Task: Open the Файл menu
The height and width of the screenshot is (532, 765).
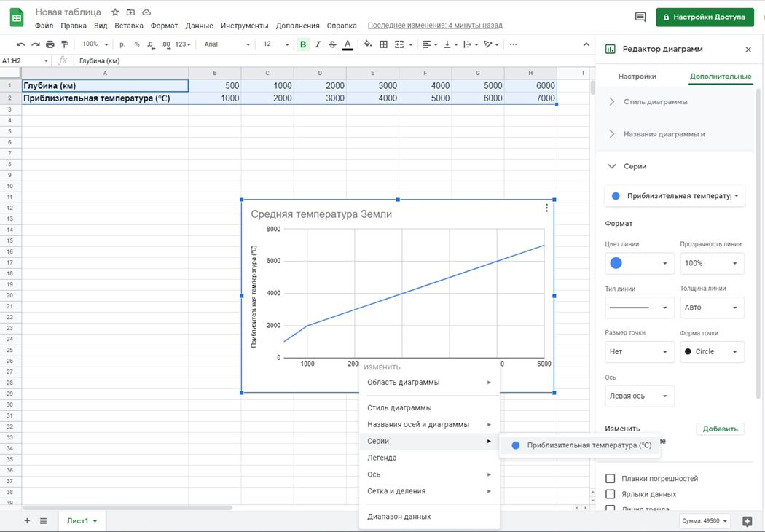Action: click(44, 26)
